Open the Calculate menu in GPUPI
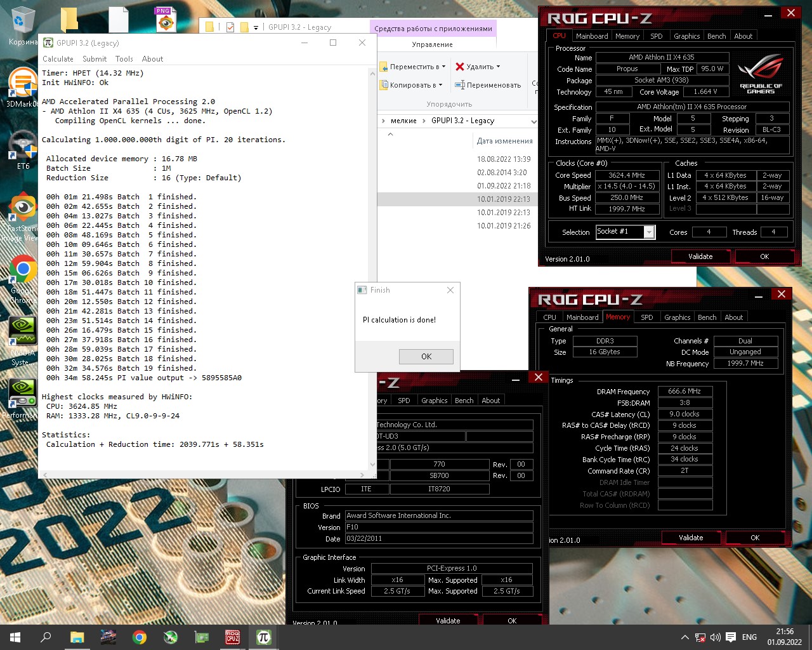The height and width of the screenshot is (650, 812). click(58, 59)
